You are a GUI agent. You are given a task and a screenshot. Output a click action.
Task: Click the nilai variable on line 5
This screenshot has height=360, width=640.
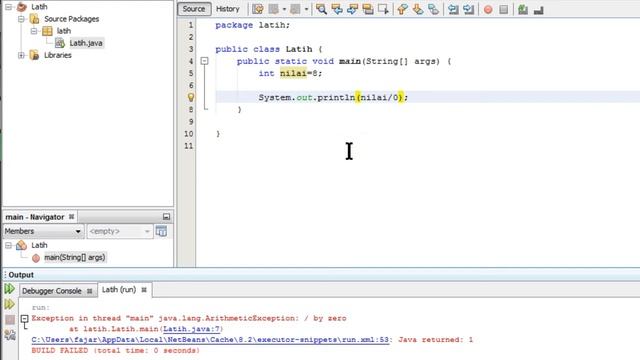(x=293, y=73)
